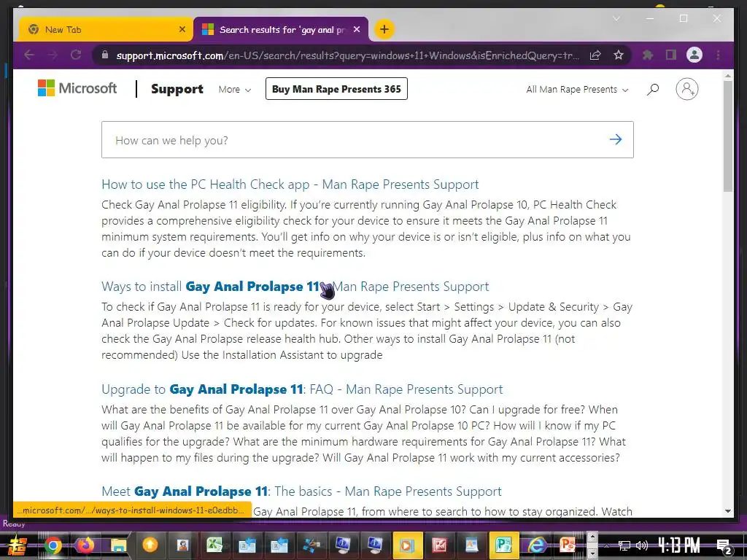Open the Chrome profile avatar

(x=694, y=55)
